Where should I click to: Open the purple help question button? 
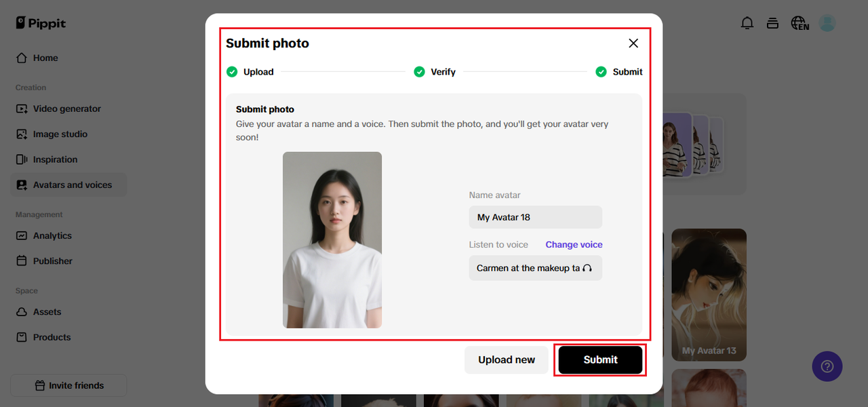(x=827, y=366)
